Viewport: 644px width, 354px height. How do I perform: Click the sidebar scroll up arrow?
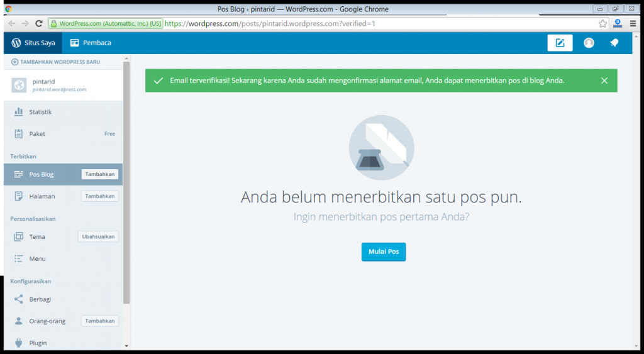tap(126, 58)
